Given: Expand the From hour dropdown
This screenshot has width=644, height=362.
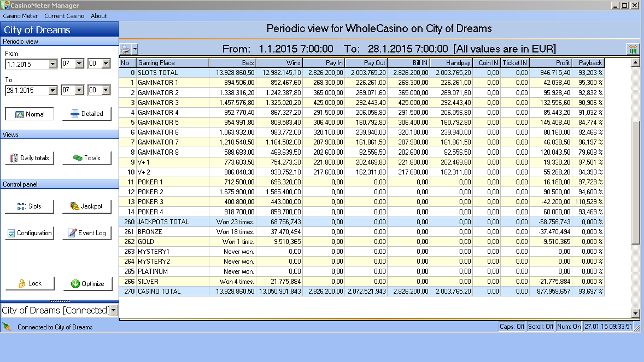Looking at the screenshot, I should tap(79, 63).
